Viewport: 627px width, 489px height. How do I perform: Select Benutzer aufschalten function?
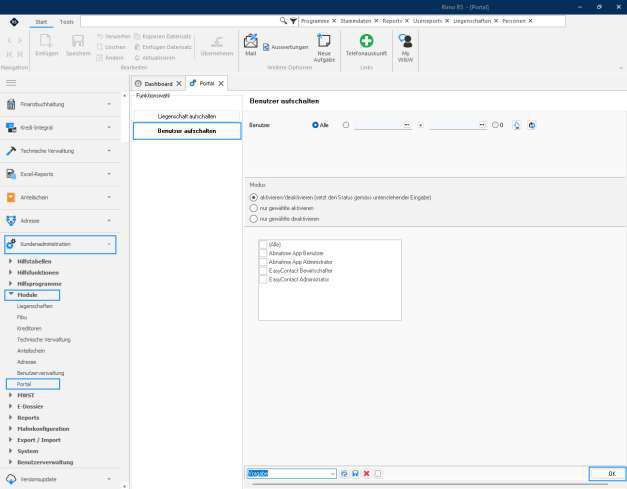tap(187, 131)
